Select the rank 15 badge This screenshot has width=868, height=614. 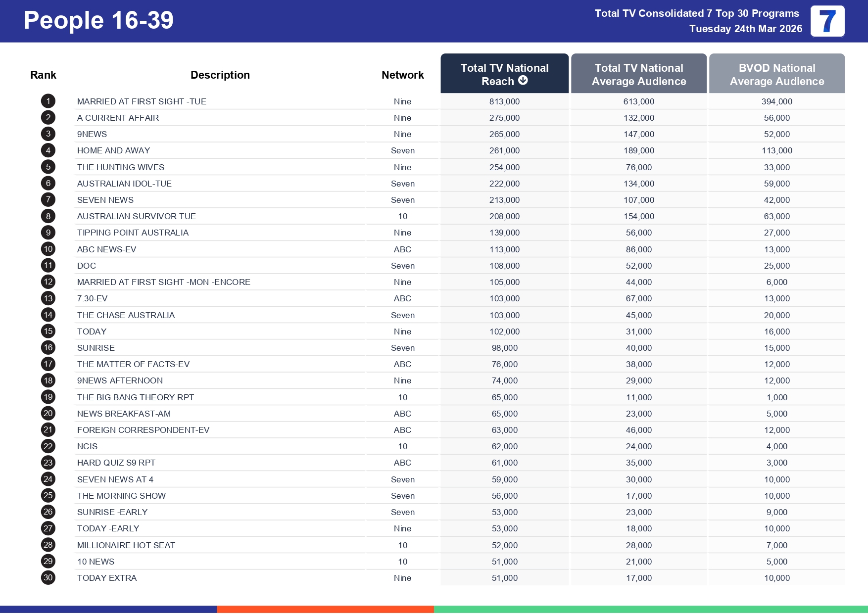coord(48,331)
